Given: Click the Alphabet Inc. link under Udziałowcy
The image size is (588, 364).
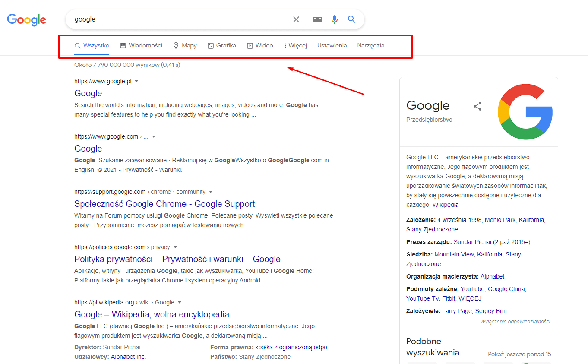Looking at the screenshot, I should pos(128,357).
